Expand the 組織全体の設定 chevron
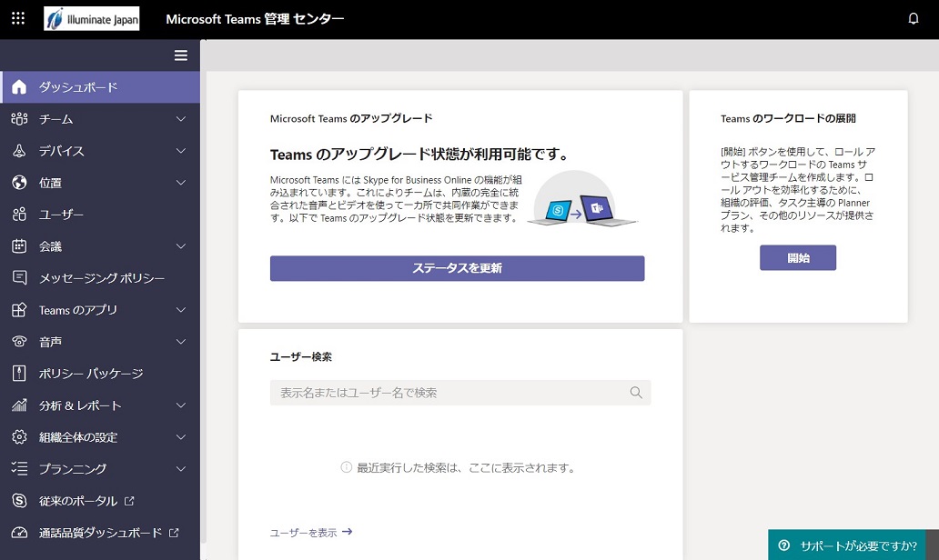The width and height of the screenshot is (939, 560). 181,436
